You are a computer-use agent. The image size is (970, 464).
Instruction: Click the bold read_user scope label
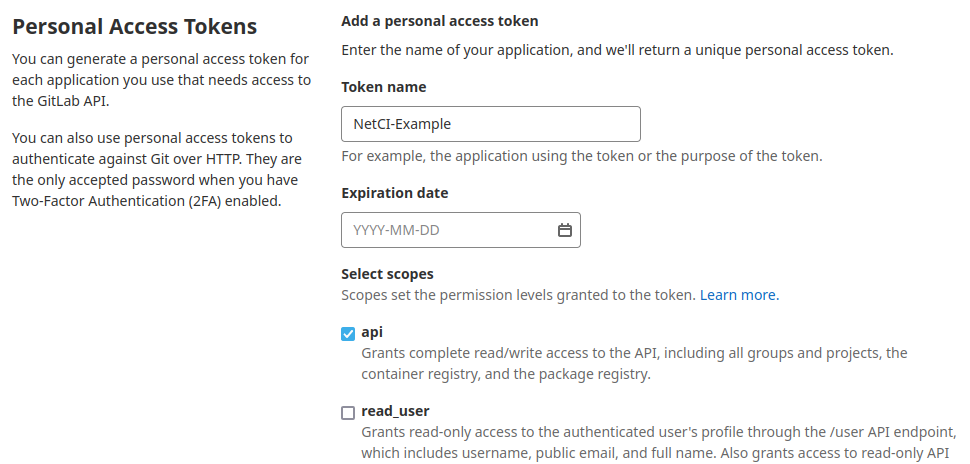point(395,410)
